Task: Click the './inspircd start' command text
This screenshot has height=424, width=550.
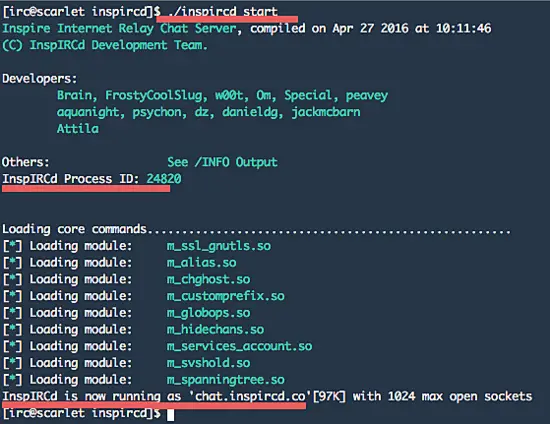Action: click(223, 12)
